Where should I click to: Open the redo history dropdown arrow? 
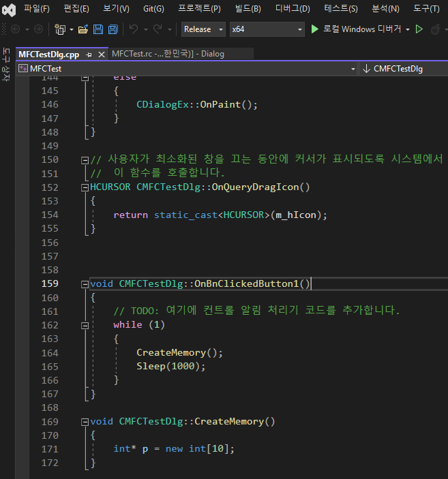click(170, 29)
